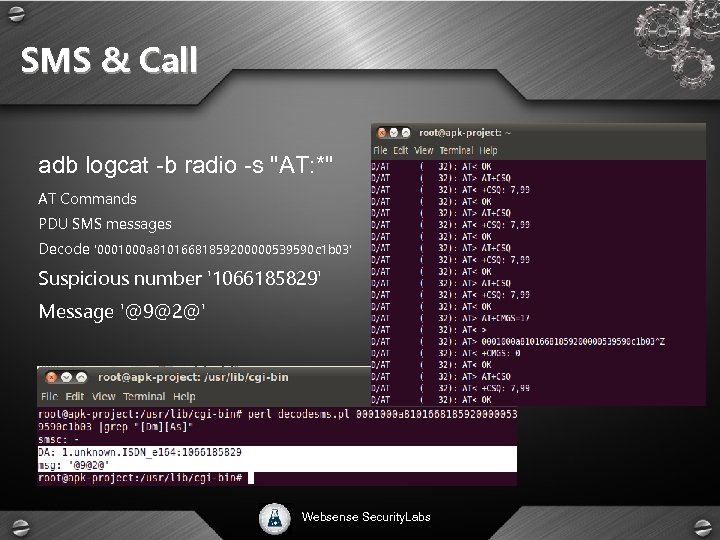Screen dimensions: 720x540
Task: Open Edit menu in the cgi-bin terminal
Action: [x=74, y=396]
